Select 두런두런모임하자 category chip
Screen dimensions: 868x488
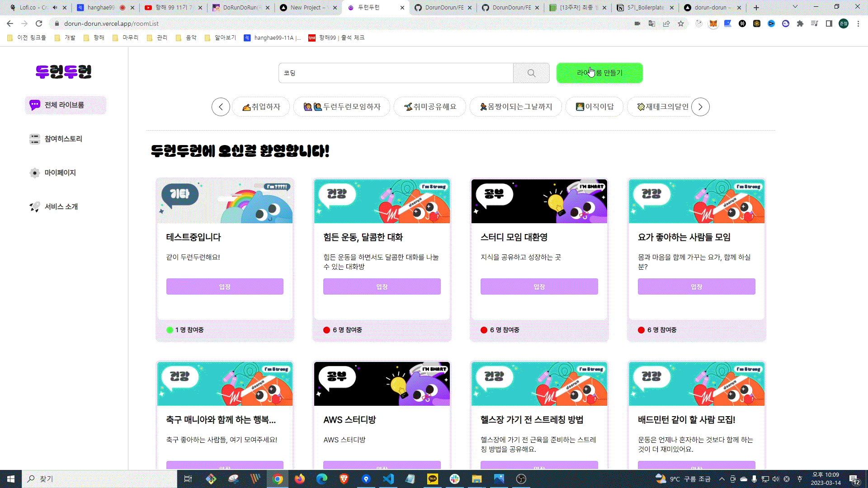[342, 107]
